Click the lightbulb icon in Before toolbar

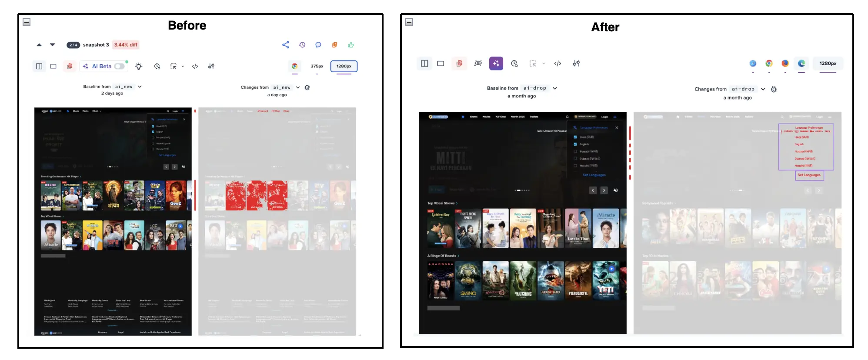coord(139,66)
